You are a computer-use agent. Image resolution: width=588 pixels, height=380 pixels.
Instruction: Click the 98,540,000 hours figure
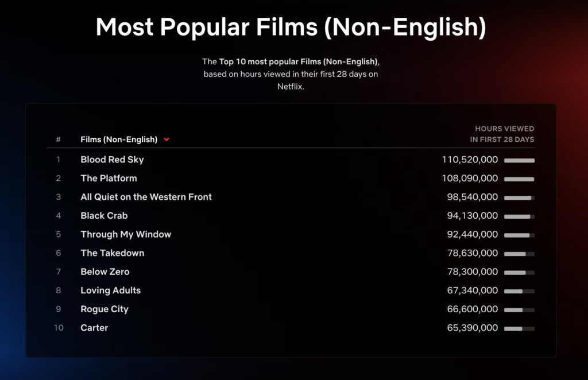pos(472,197)
